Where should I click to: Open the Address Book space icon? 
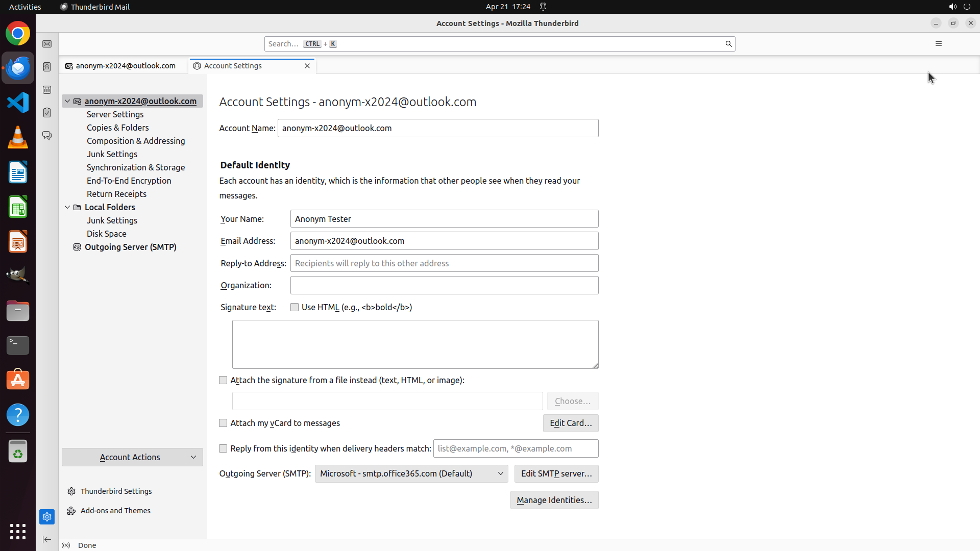[x=47, y=67]
